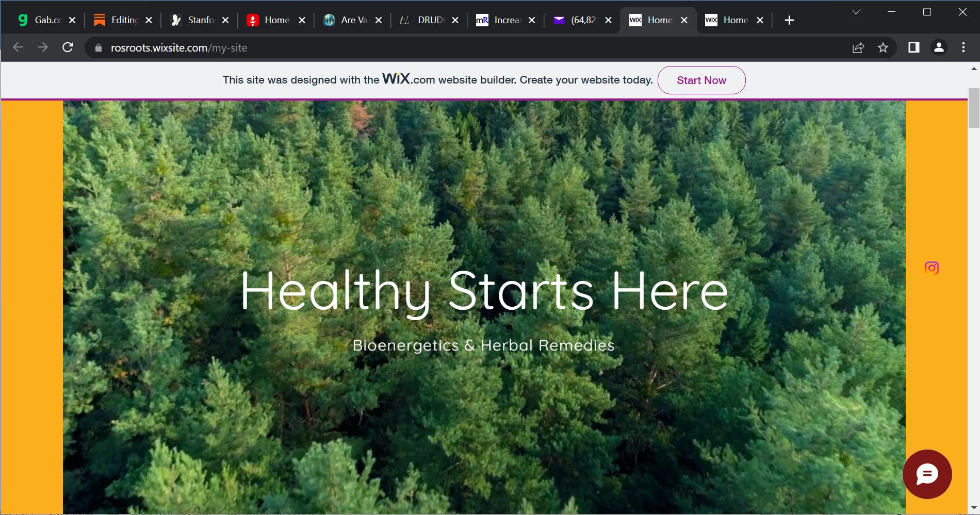This screenshot has width=980, height=515.
Task: Bookmark this page with the star icon
Action: tap(883, 47)
